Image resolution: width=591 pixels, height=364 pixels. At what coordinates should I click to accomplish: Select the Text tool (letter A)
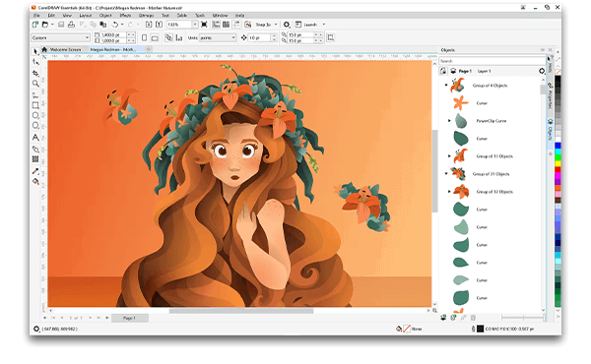point(35,138)
